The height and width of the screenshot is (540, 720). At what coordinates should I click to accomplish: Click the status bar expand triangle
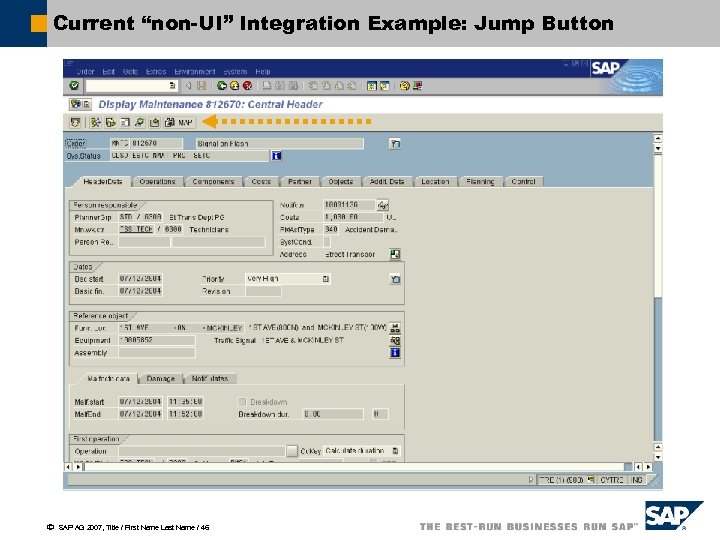point(531,479)
